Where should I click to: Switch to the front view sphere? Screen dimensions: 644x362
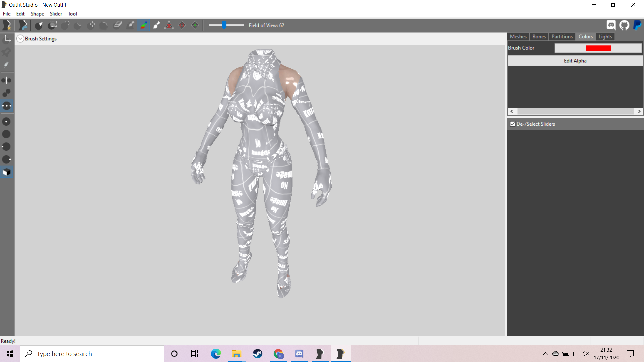click(7, 122)
